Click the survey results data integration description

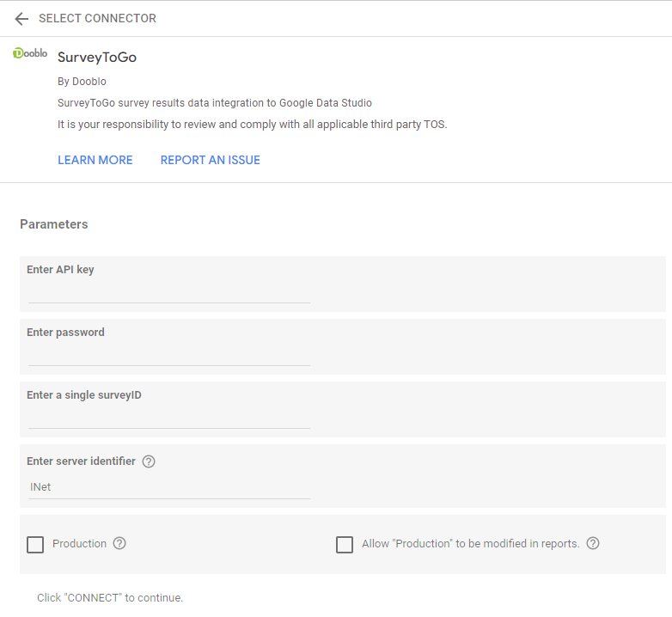click(x=215, y=103)
